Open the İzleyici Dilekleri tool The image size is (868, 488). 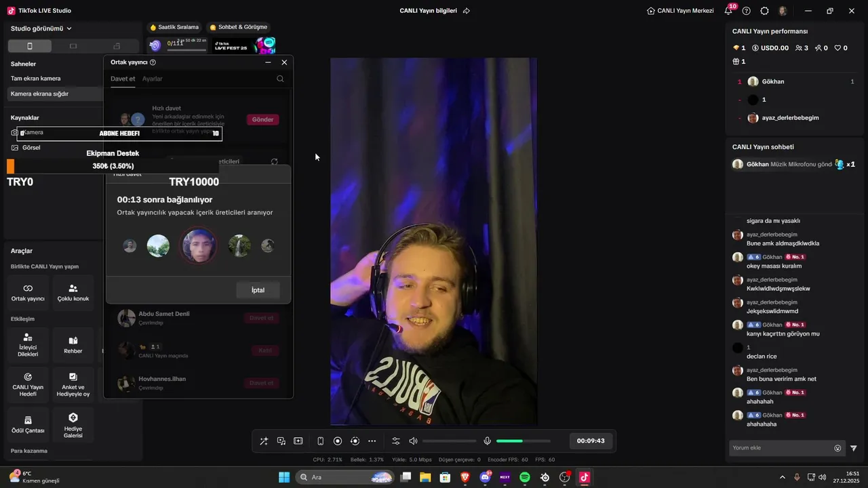28,345
